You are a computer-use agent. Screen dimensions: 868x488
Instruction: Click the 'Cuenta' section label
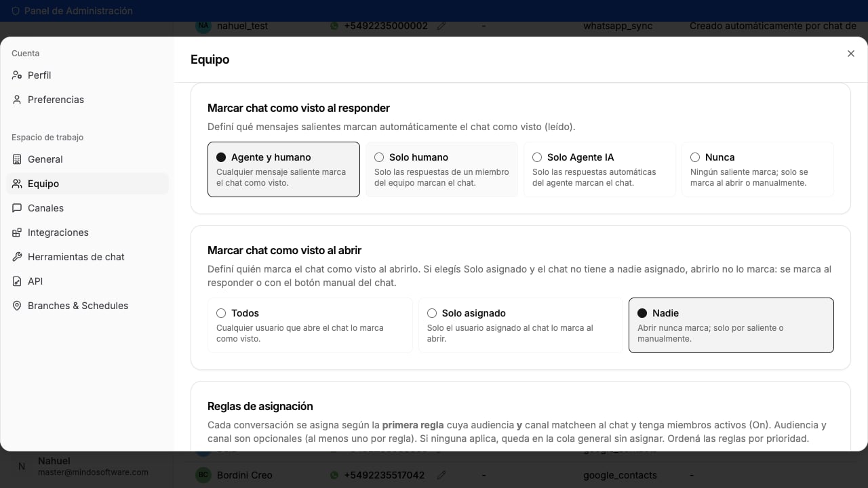coord(25,54)
